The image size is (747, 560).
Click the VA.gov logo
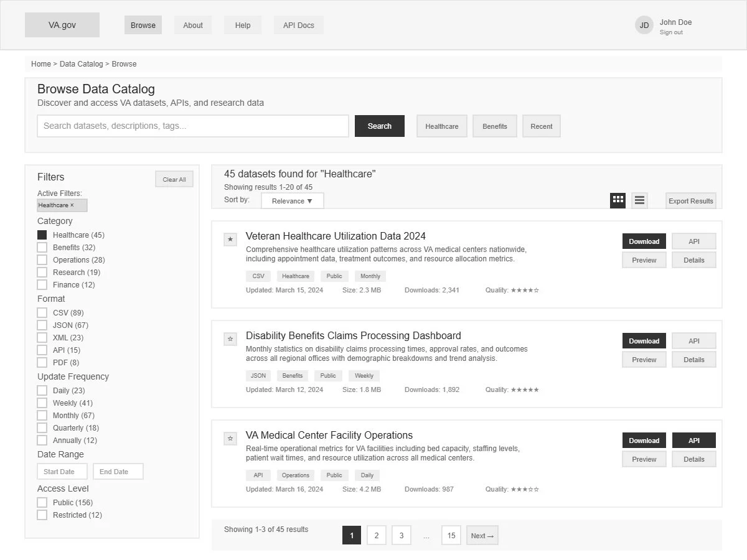tap(62, 25)
